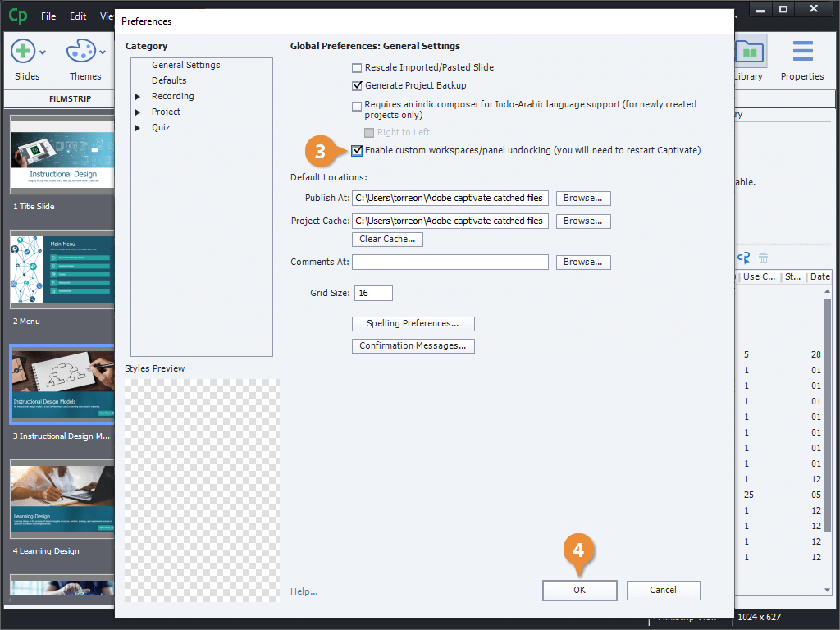Viewport: 840px width, 630px height.
Task: Click the Publish At path field
Action: click(x=450, y=199)
